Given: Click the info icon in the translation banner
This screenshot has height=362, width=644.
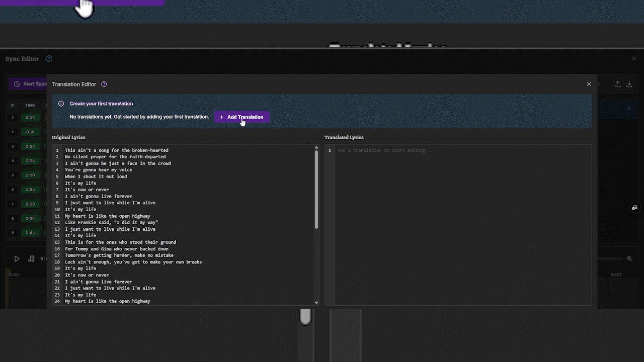Looking at the screenshot, I should pos(61,104).
